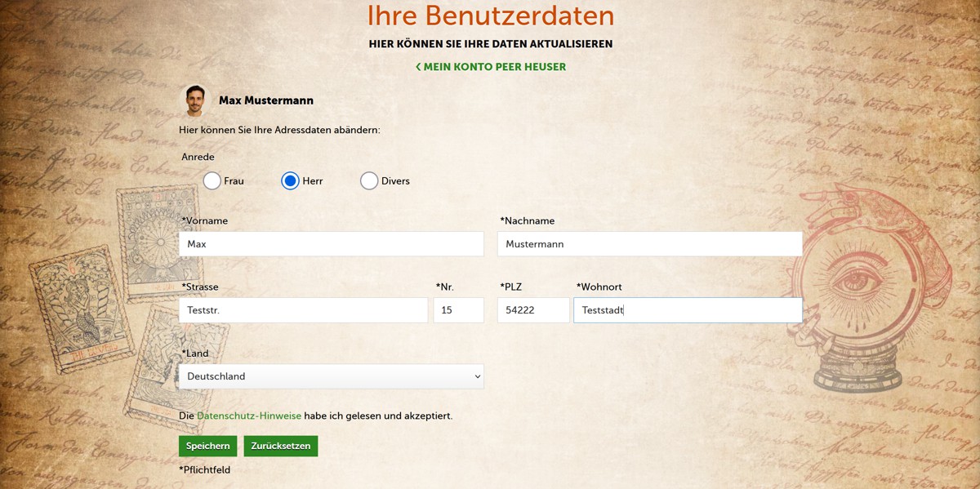Image resolution: width=980 pixels, height=489 pixels.
Task: Click the Strasse input field
Action: click(x=303, y=309)
